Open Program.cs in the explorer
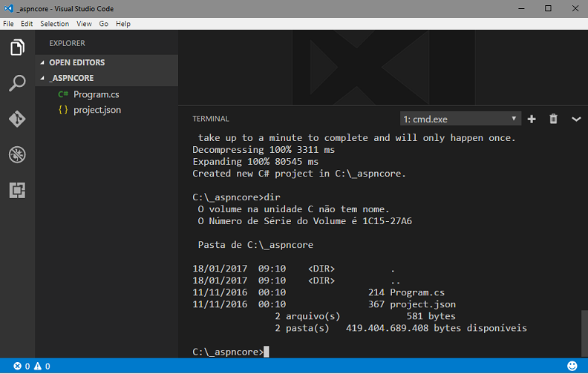This screenshot has width=588, height=374. 96,94
